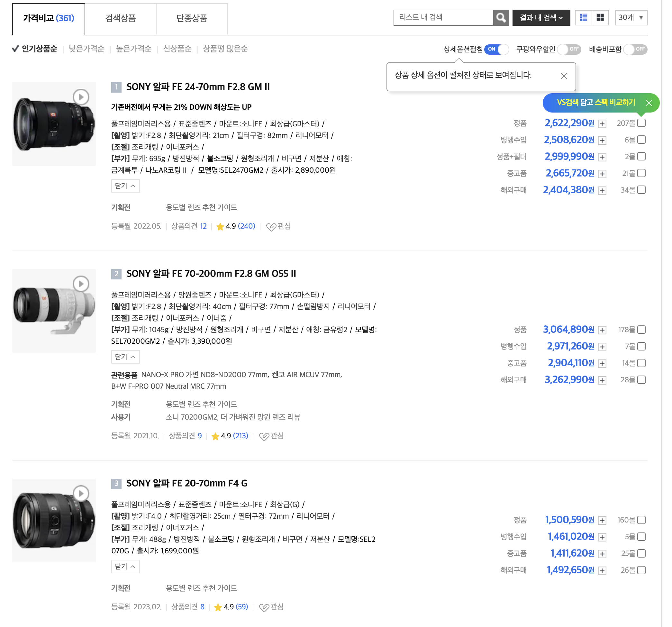Add 24-70mm GM II to 관심 wishlist
The image size is (672, 627).
[278, 226]
